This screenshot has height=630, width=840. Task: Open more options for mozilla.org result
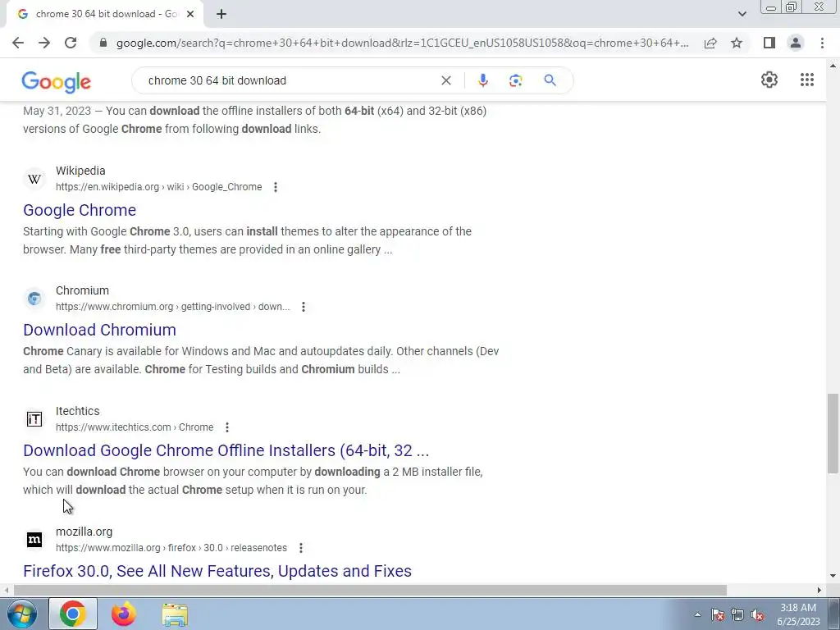[300, 547]
